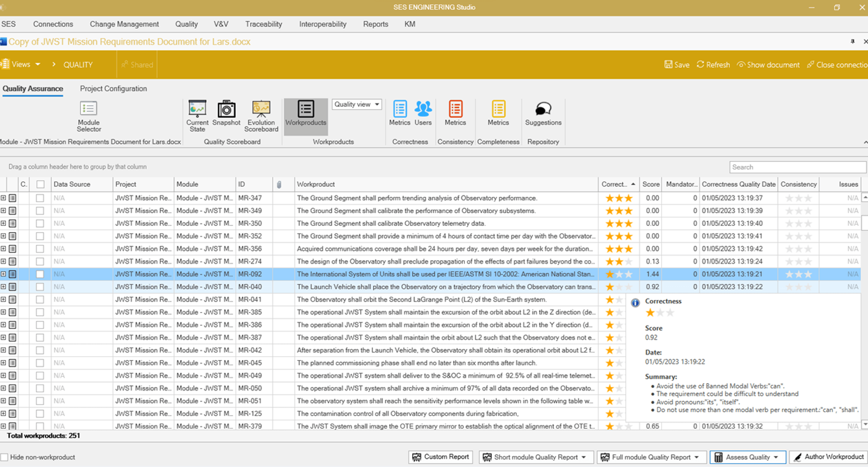Click consistency stars of MR-092 row

(799, 274)
